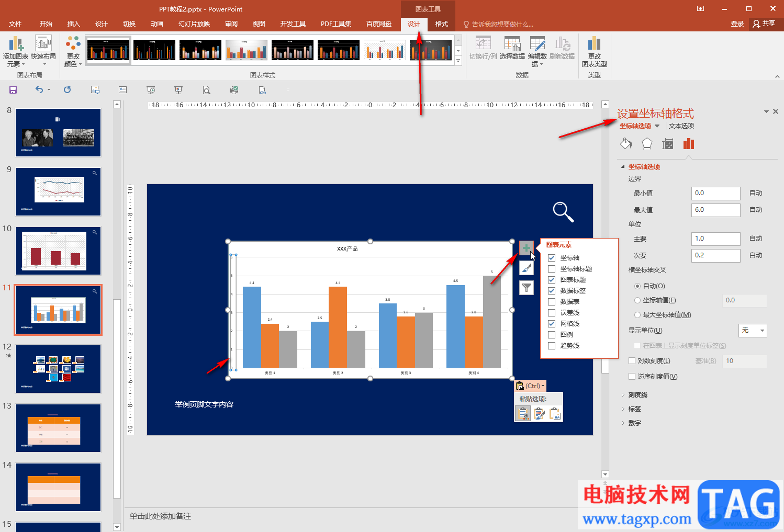Image resolution: width=784 pixels, height=532 pixels.
Task: Click the Change Chart Type (更改图表类型) icon
Action: 594,44
